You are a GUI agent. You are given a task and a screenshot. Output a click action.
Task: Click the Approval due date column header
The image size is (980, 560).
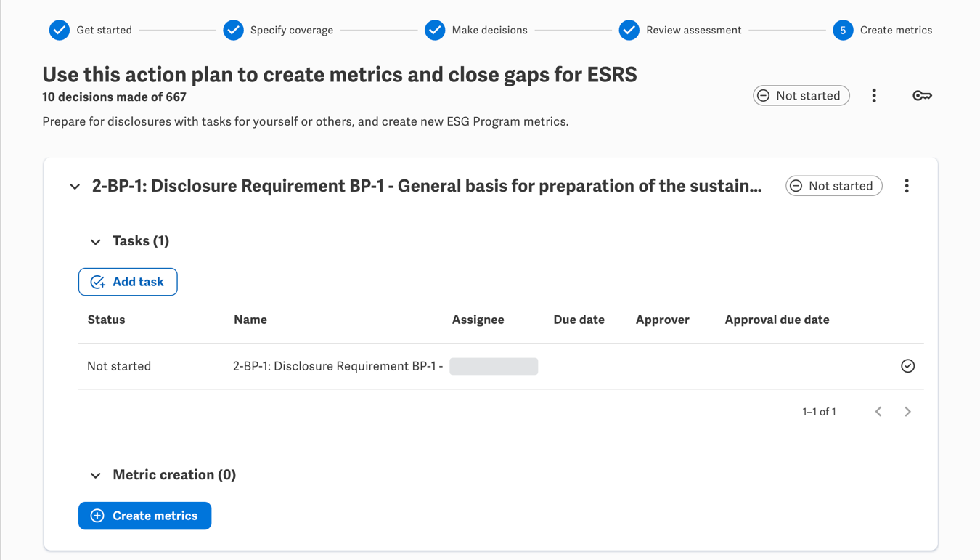point(777,320)
